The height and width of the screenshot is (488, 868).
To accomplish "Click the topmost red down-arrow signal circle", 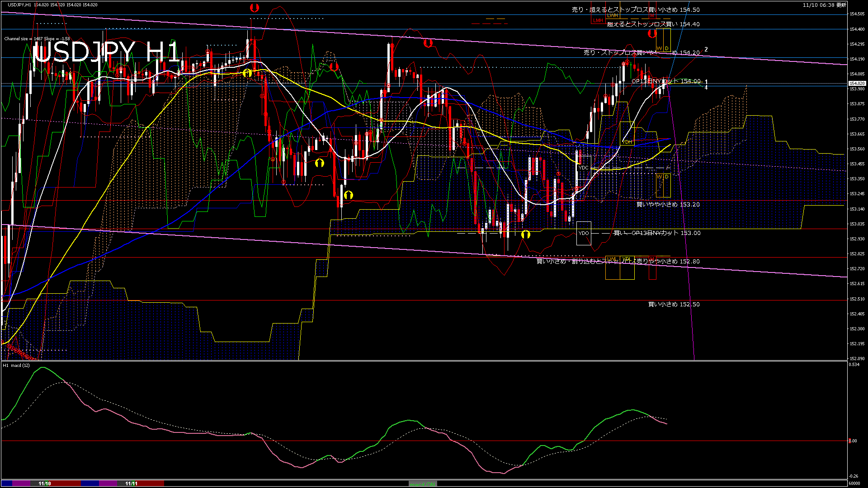I will tap(255, 8).
